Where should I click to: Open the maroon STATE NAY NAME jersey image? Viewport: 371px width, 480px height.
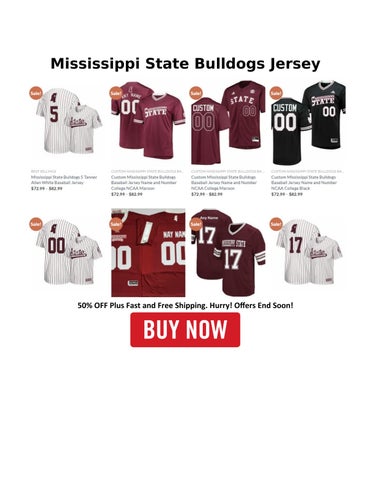148,120
